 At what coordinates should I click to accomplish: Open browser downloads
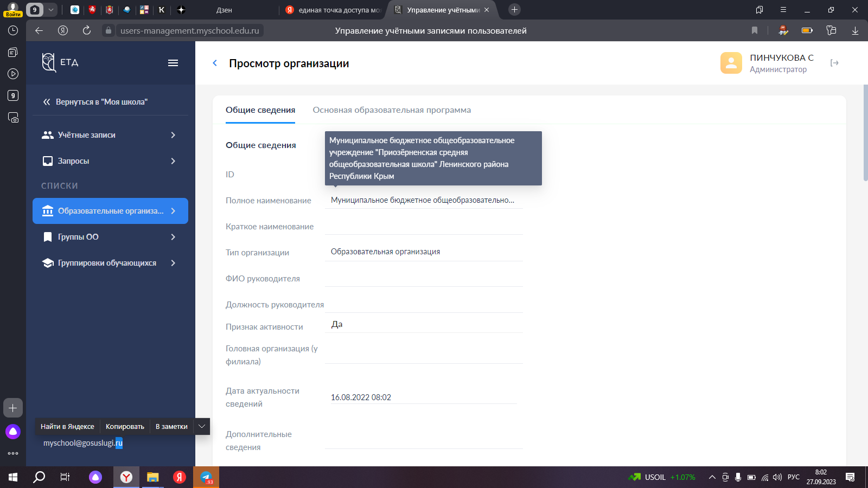[855, 30]
